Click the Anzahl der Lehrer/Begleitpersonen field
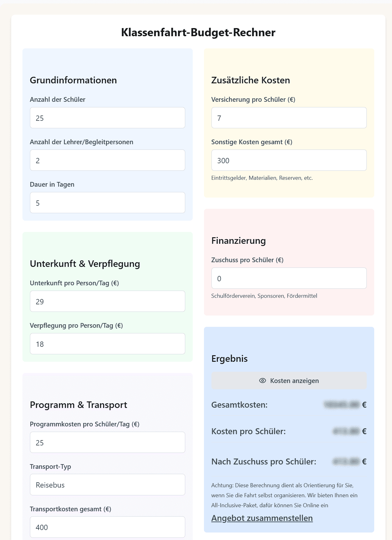Screen dimensions: 392x540 (x=107, y=160)
